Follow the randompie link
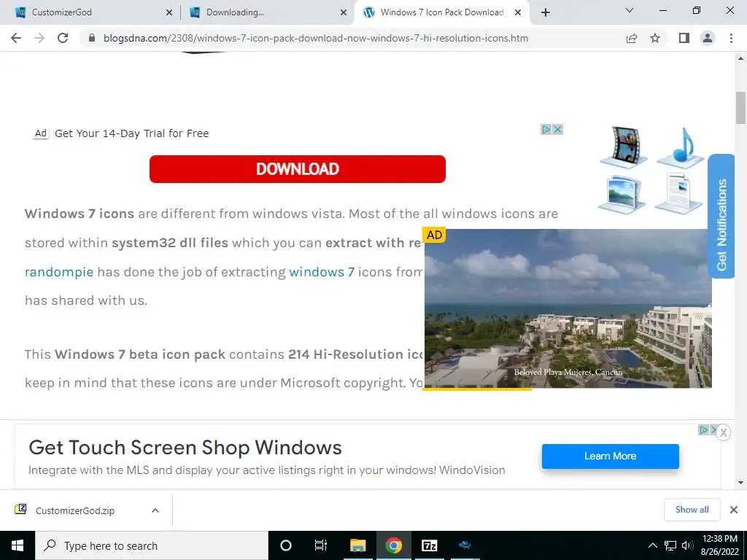Screen dimensions: 747x560 [59, 272]
